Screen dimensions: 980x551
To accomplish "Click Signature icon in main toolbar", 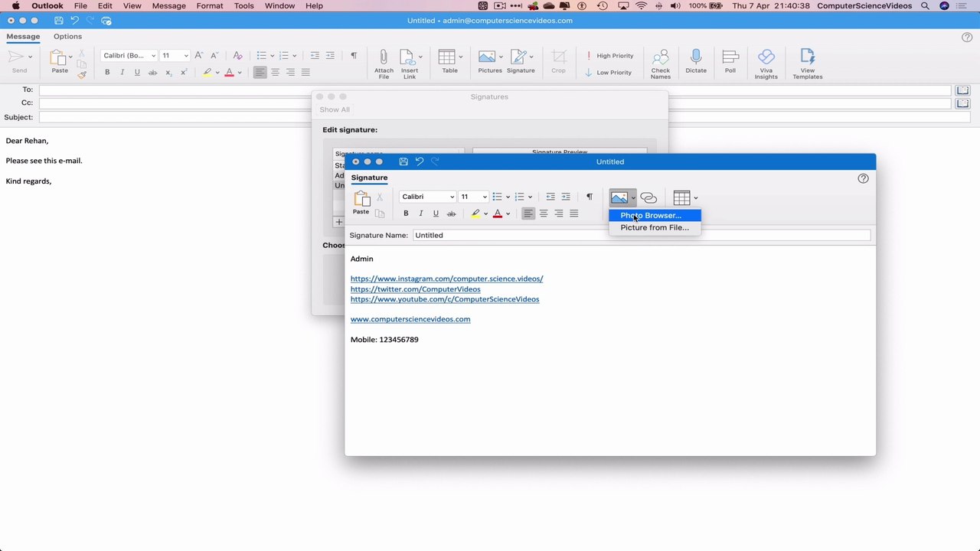I will (x=520, y=62).
